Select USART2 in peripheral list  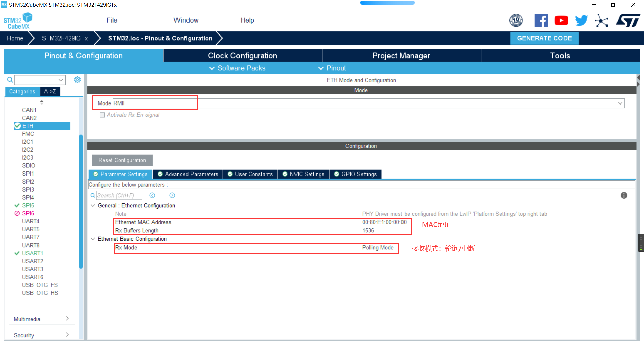(33, 261)
